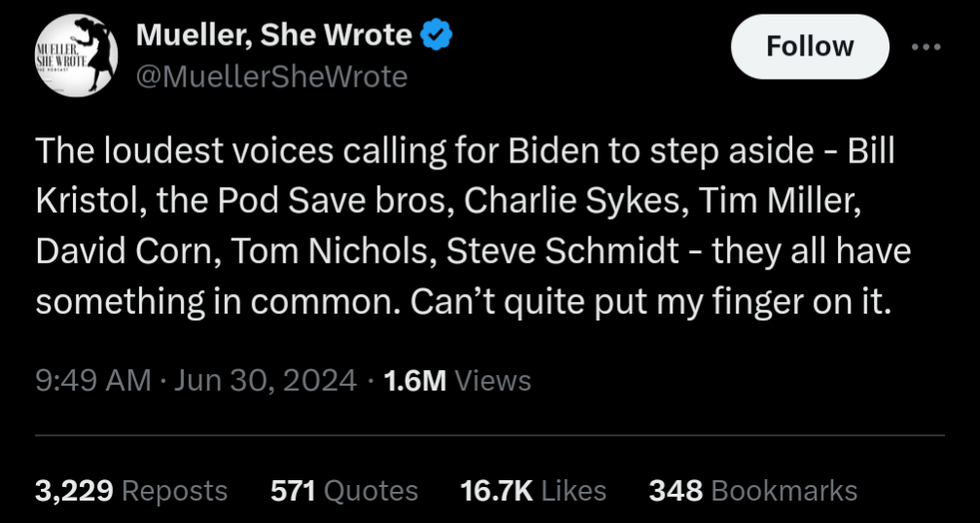Click the last line about finger on it
This screenshot has height=523, width=980.
coord(462,302)
